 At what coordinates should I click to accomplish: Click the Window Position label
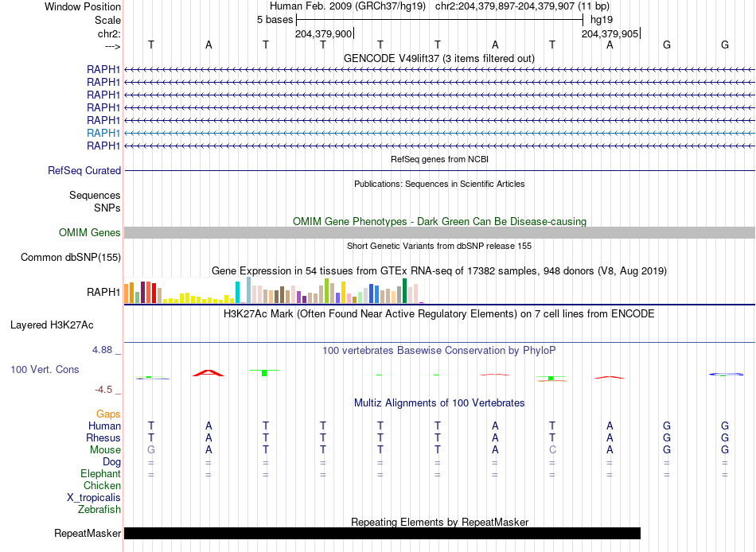tap(83, 6)
